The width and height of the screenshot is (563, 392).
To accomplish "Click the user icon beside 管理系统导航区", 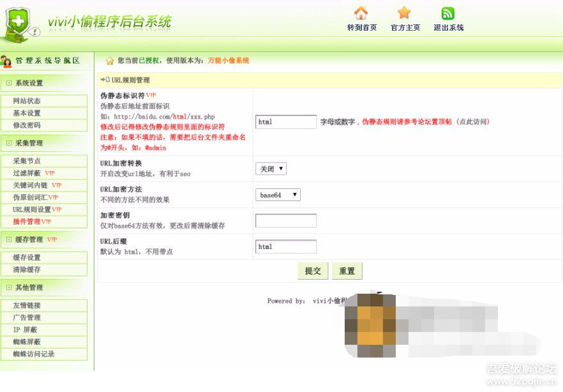I will click(6, 61).
